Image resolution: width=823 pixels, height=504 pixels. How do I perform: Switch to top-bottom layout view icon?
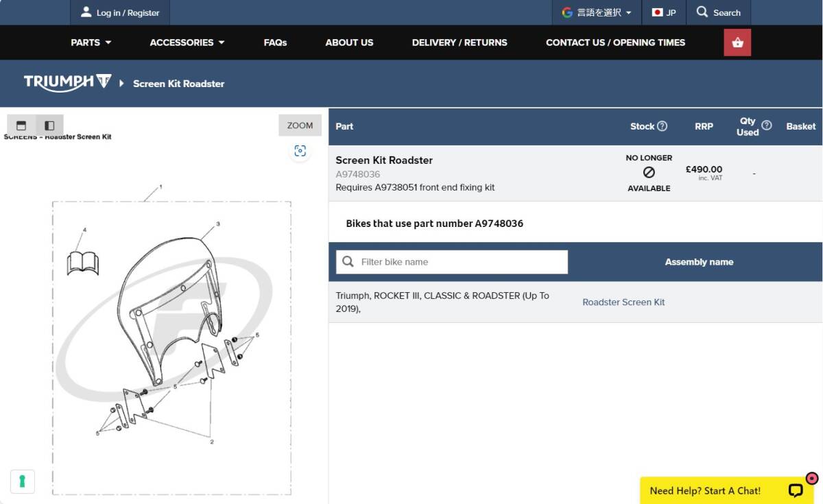[x=21, y=125]
